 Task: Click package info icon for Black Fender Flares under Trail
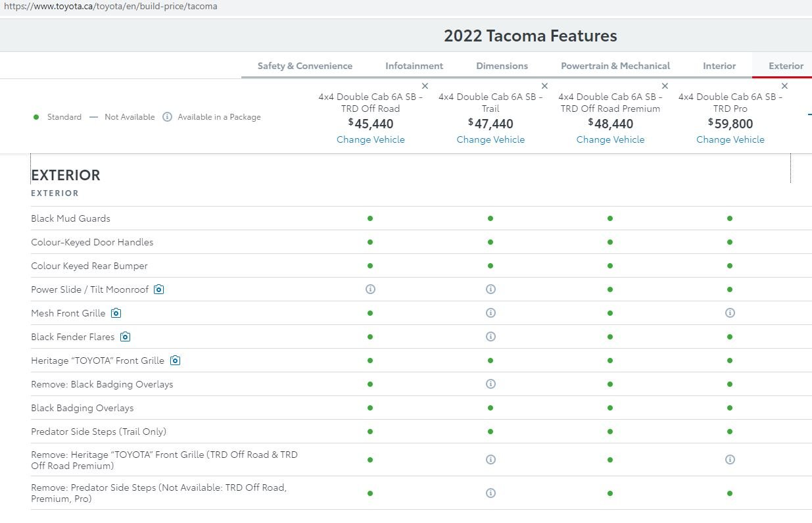[x=490, y=337]
